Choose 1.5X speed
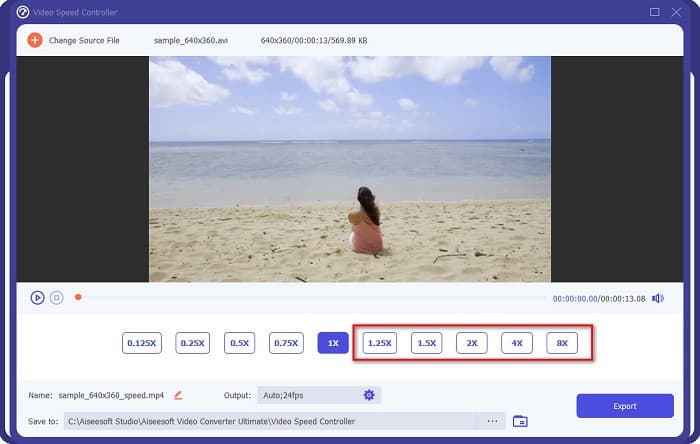Screen dimensions: 700x444 point(426,343)
